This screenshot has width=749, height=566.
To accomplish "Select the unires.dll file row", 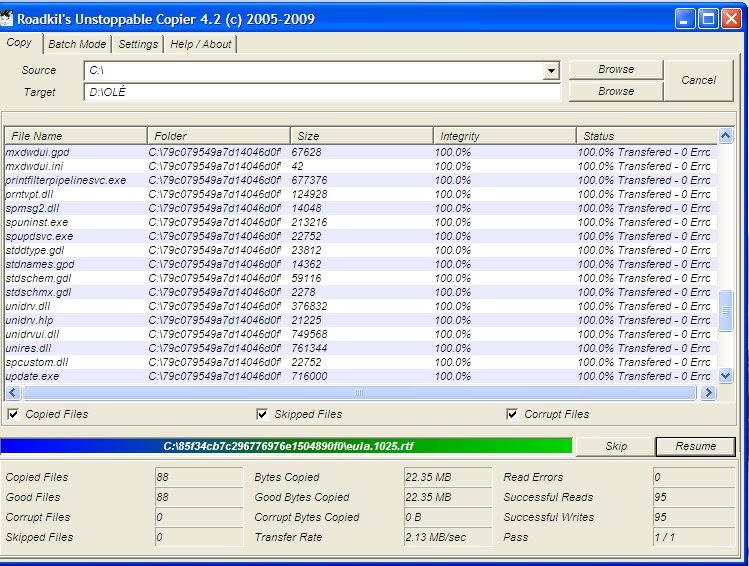I will pos(361,348).
